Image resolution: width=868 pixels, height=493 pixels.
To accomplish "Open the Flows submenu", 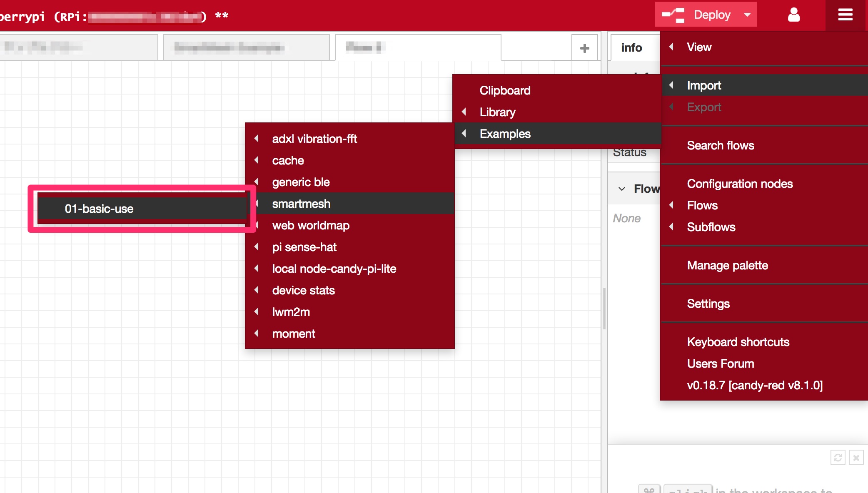I will [x=764, y=205].
